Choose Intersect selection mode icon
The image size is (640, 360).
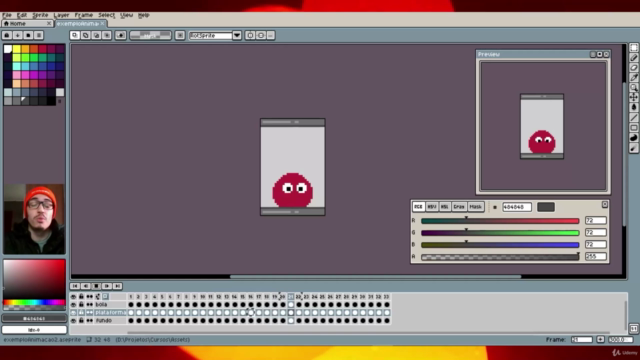107,36
